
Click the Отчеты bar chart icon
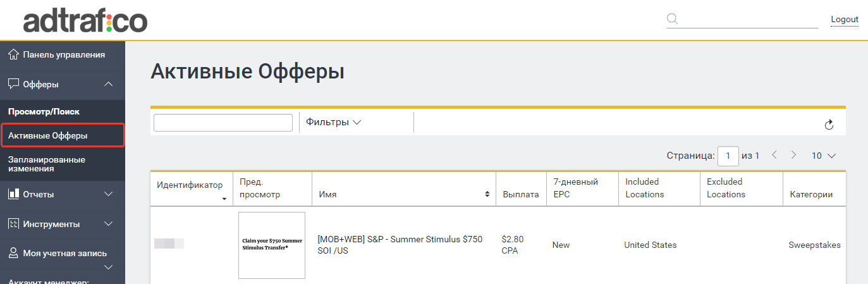click(13, 194)
